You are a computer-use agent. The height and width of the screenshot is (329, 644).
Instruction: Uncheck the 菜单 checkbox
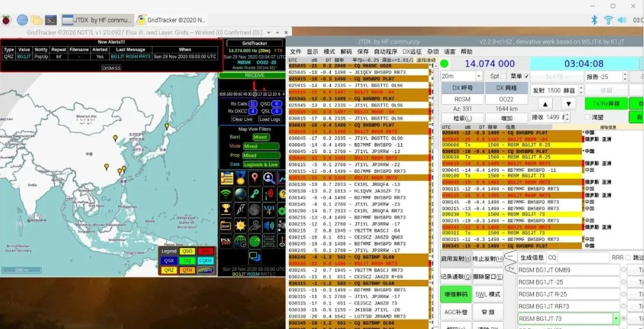coord(526,76)
